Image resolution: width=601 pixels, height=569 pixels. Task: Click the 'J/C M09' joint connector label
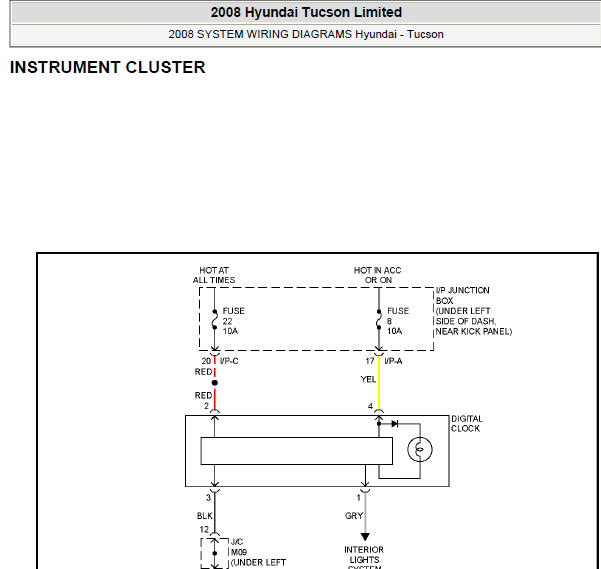click(x=238, y=547)
